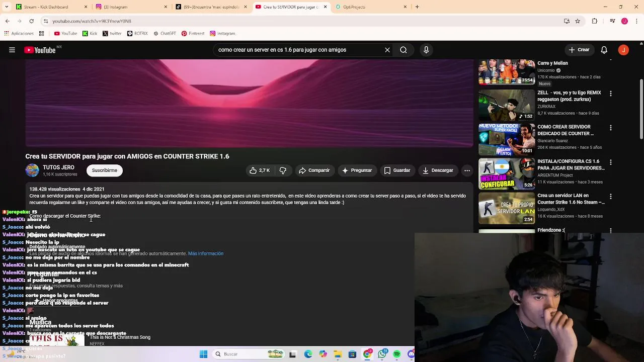This screenshot has height=362, width=644.
Task: Install app icon in address bar
Action: (567, 21)
